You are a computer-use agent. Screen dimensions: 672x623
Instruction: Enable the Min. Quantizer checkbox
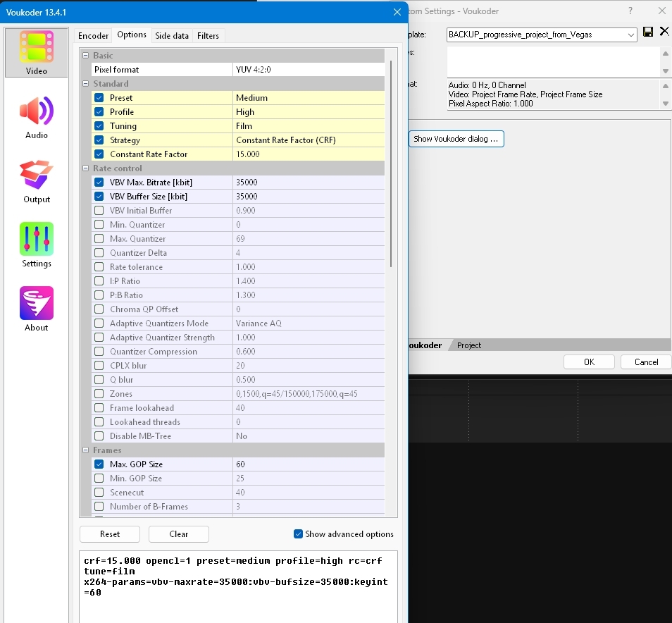point(99,225)
